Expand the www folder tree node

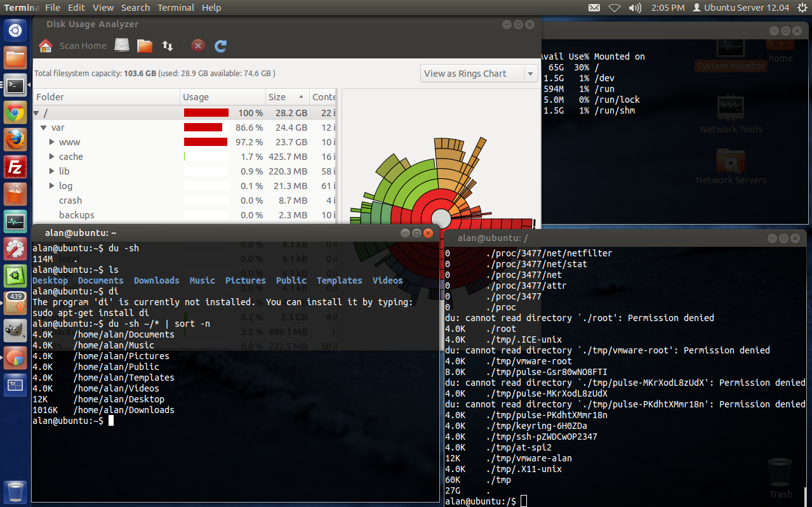coord(52,142)
